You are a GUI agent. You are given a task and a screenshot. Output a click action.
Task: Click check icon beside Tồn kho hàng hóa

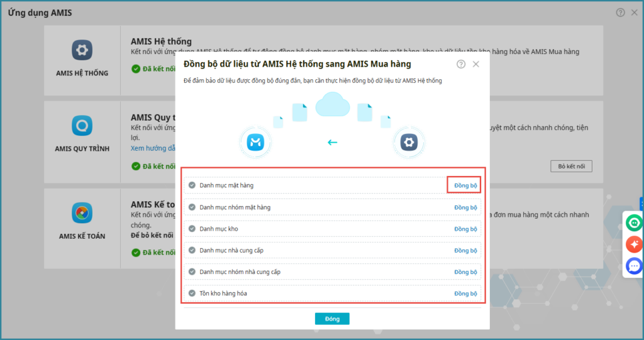192,293
